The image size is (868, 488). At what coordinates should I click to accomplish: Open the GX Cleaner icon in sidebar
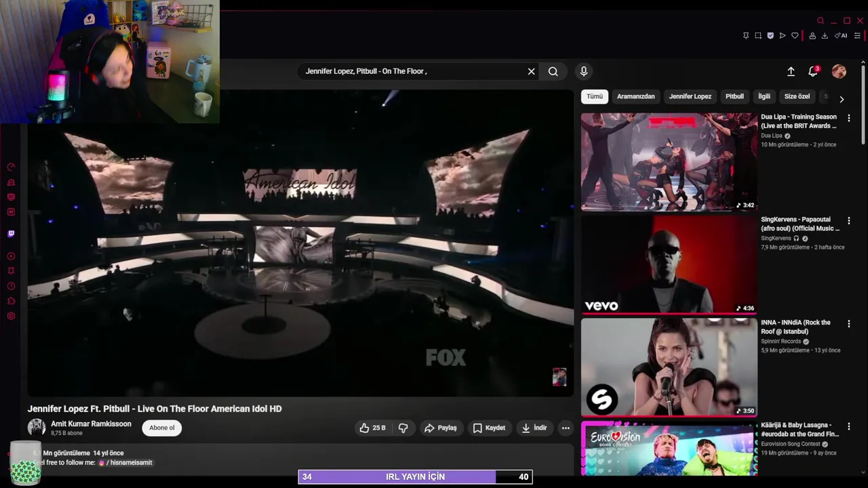[x=11, y=182]
